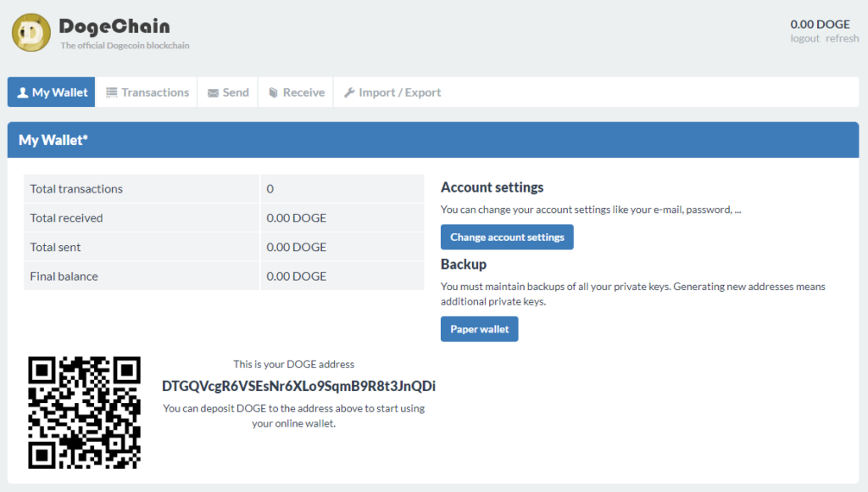This screenshot has height=492, width=868.
Task: Click the user icon in My Wallet tab
Action: 23,92
